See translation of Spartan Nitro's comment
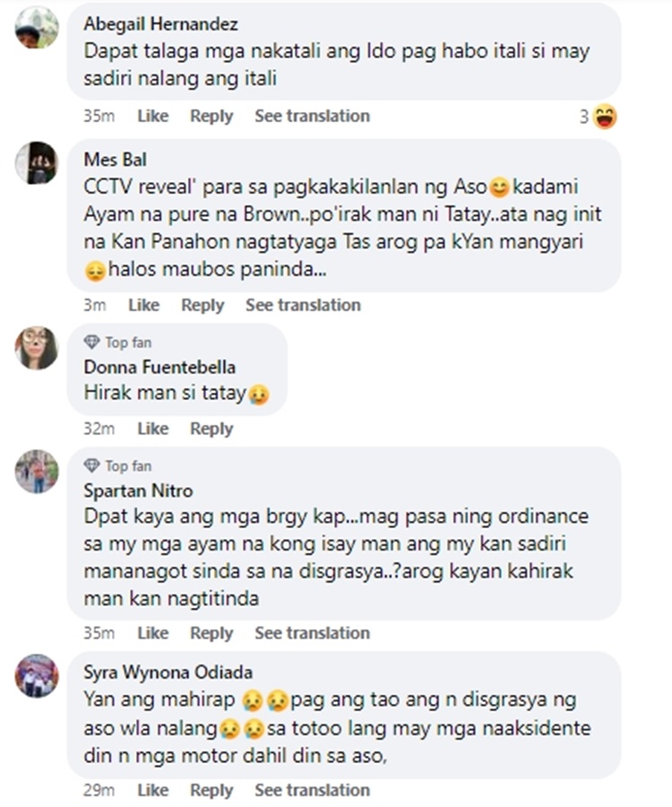This screenshot has width=672, height=807. pyautogui.click(x=312, y=633)
